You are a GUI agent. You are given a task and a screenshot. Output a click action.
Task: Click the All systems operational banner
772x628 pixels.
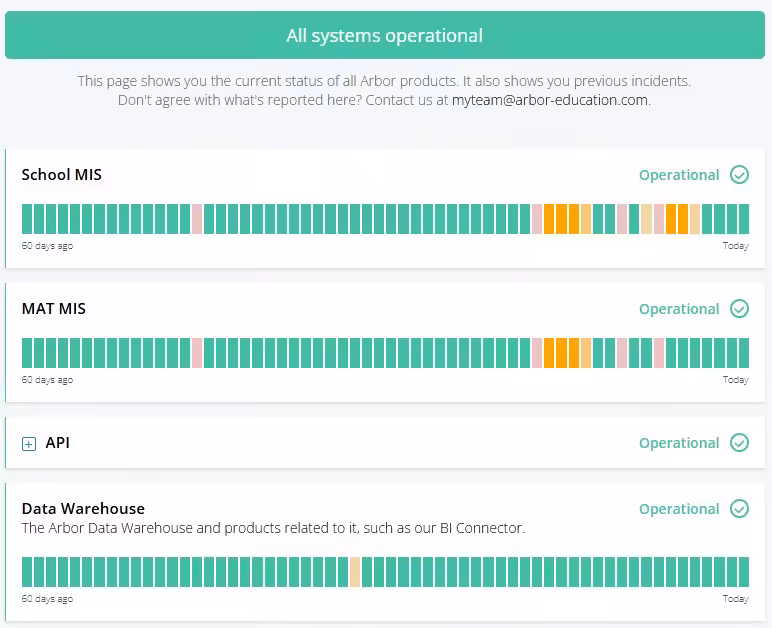(x=385, y=36)
